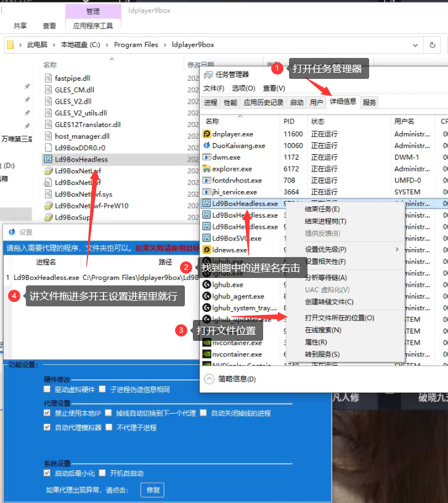Screen dimensions: 448x503
Task: Click the explorer.exe folder icon
Action: [x=207, y=169]
